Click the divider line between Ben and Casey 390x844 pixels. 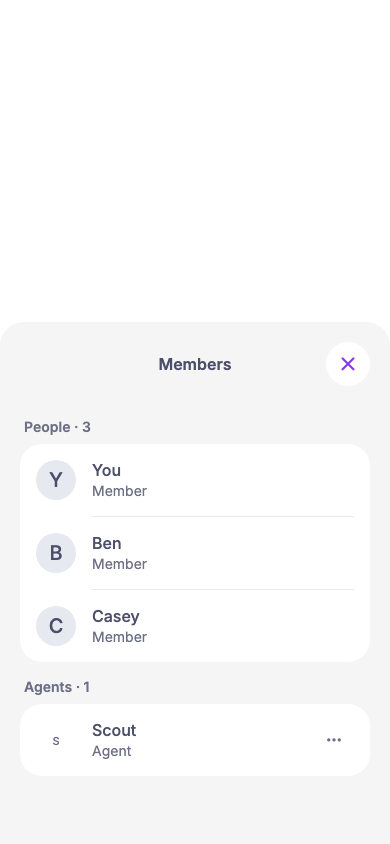(x=223, y=589)
